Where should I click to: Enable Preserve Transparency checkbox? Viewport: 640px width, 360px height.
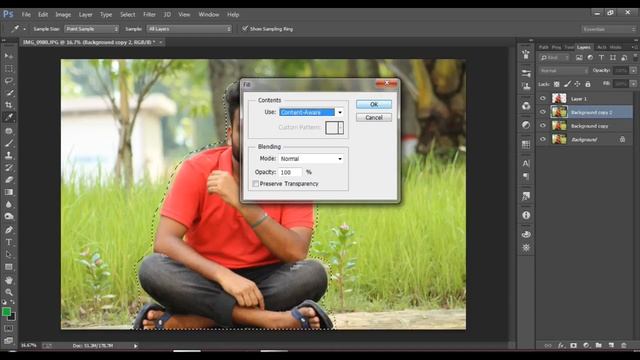256,184
